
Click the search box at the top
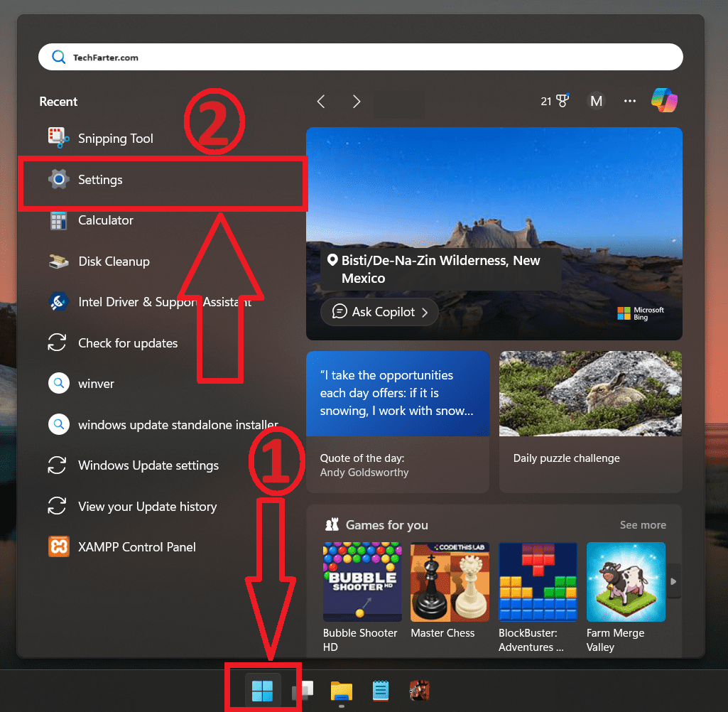coord(361,58)
